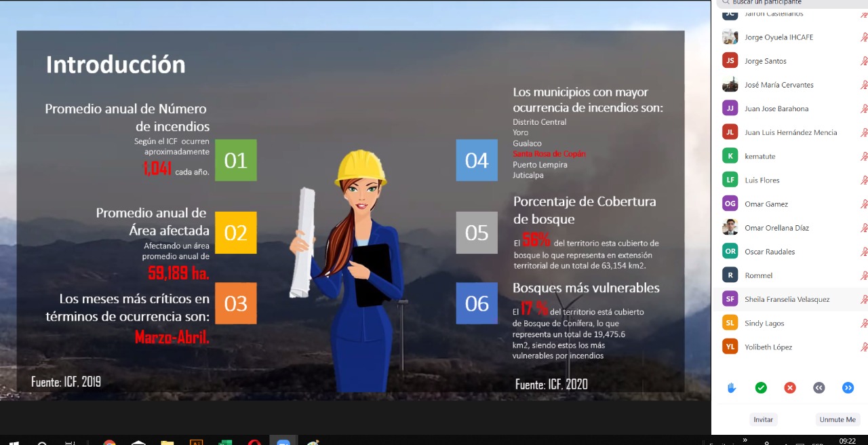The width and height of the screenshot is (868, 445).
Task: Toggle mute for participant Sindy Lagos
Action: [x=864, y=323]
